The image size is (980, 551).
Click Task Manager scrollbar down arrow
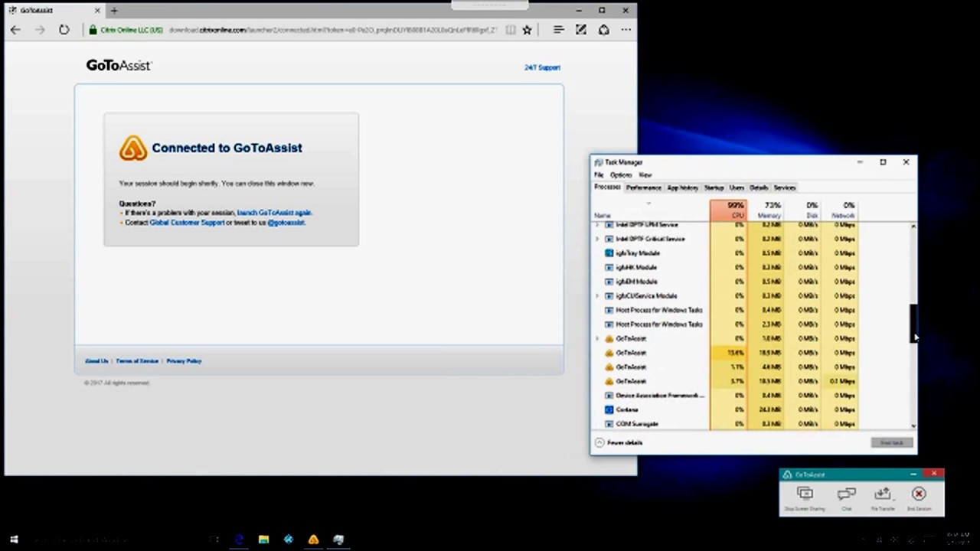[913, 425]
